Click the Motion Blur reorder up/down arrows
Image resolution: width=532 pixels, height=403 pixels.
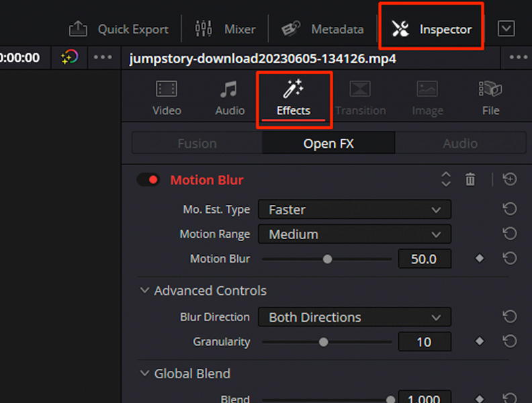(446, 179)
